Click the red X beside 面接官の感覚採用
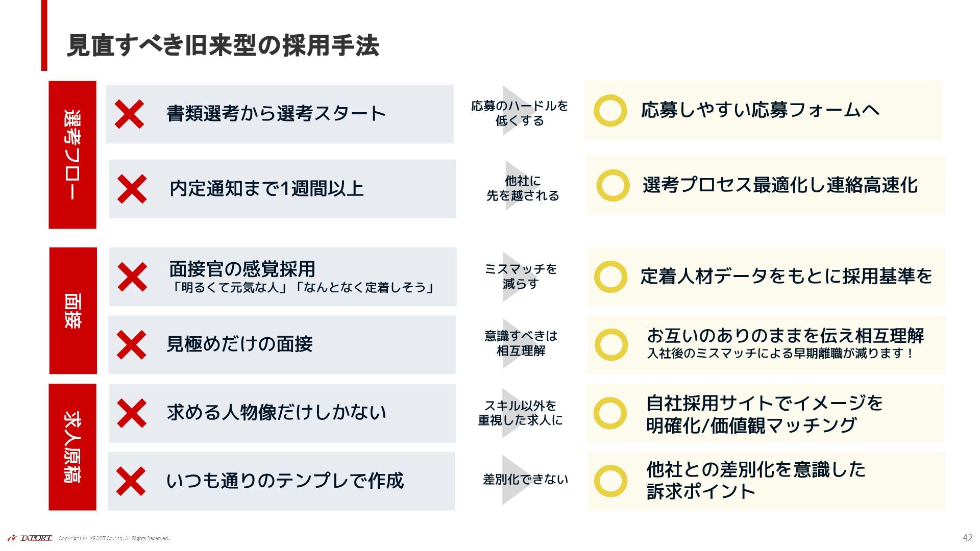 (132, 277)
